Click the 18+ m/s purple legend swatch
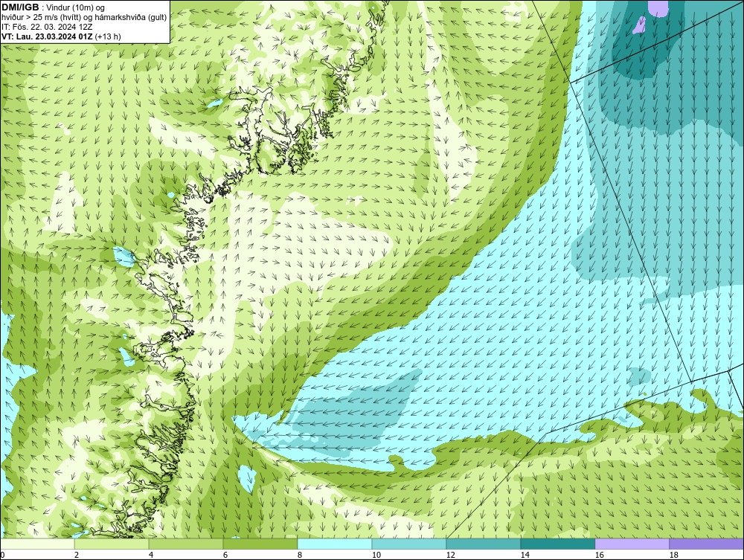Screen dimensions: 744x560 pyautogui.click(x=706, y=544)
